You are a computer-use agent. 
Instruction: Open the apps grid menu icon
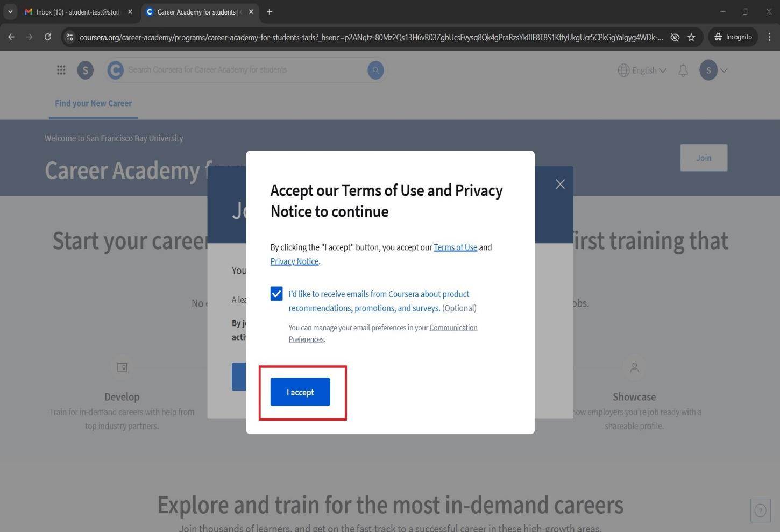coord(61,70)
